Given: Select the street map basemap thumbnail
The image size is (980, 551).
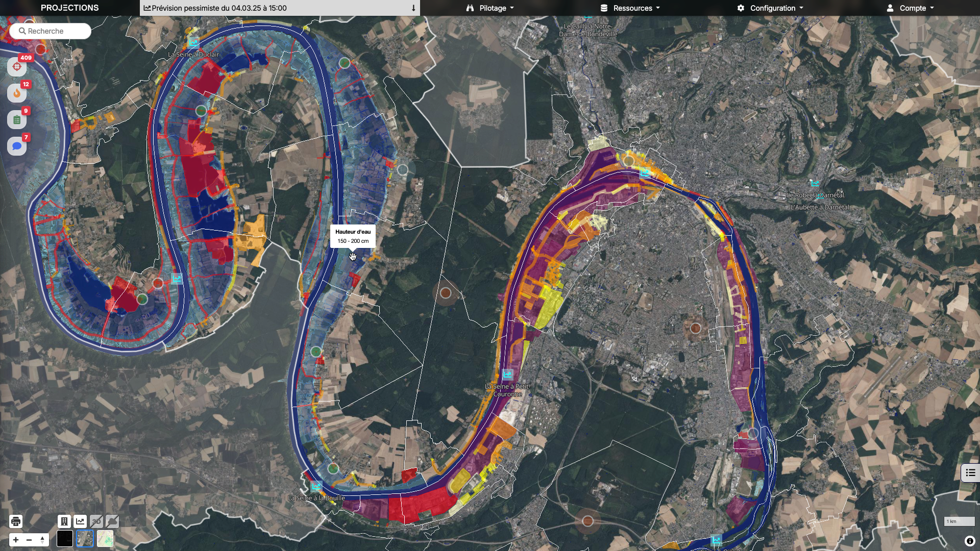Looking at the screenshot, I should 105,539.
